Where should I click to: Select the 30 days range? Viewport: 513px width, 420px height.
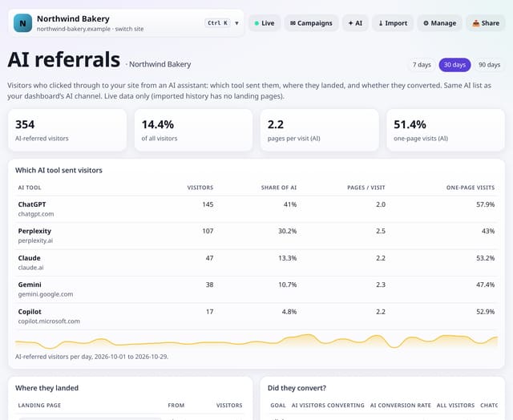pyautogui.click(x=454, y=65)
